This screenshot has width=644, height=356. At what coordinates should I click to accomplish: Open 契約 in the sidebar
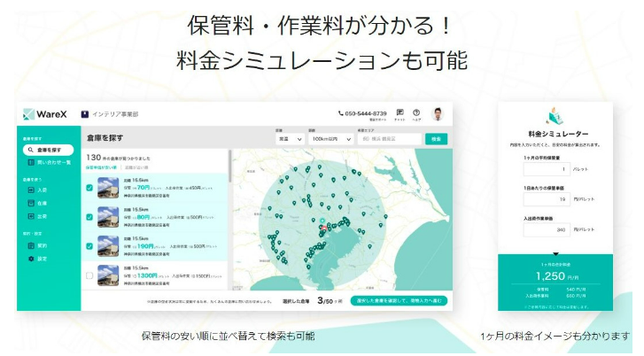37,245
